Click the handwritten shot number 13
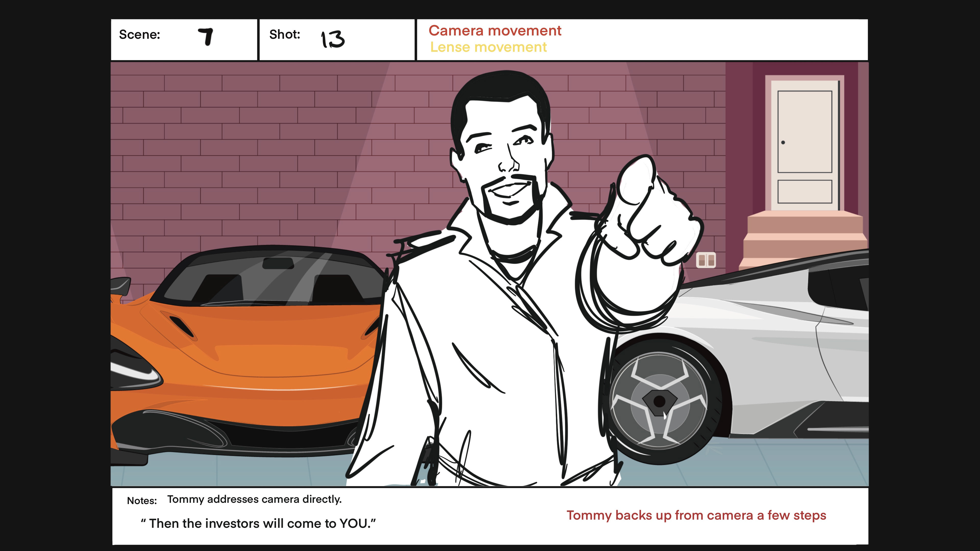The height and width of the screenshot is (551, 980). (333, 39)
